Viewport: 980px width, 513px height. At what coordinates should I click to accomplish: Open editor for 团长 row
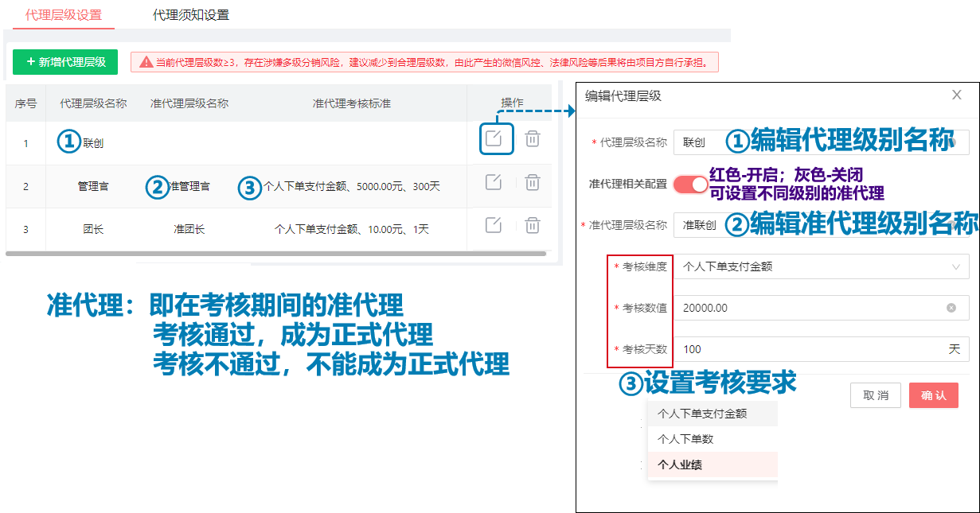click(x=494, y=225)
